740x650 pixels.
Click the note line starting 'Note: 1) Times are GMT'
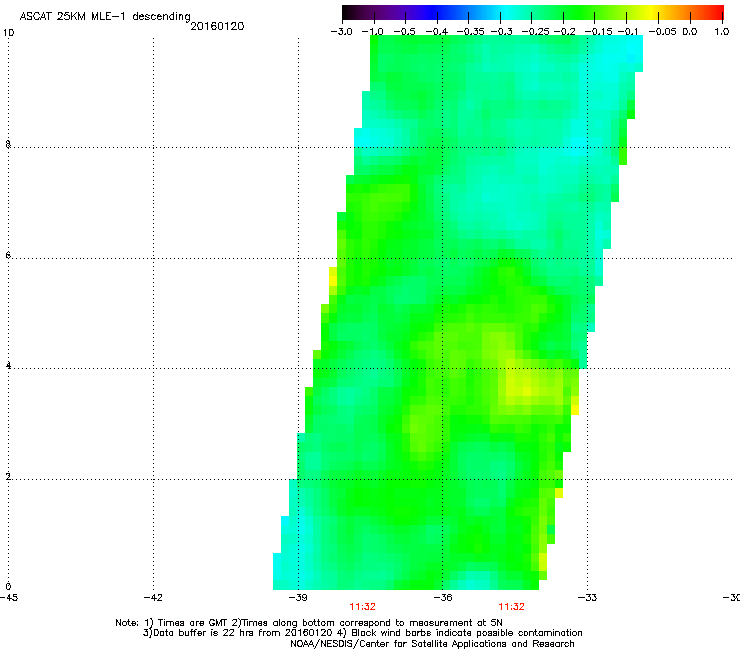(309, 623)
